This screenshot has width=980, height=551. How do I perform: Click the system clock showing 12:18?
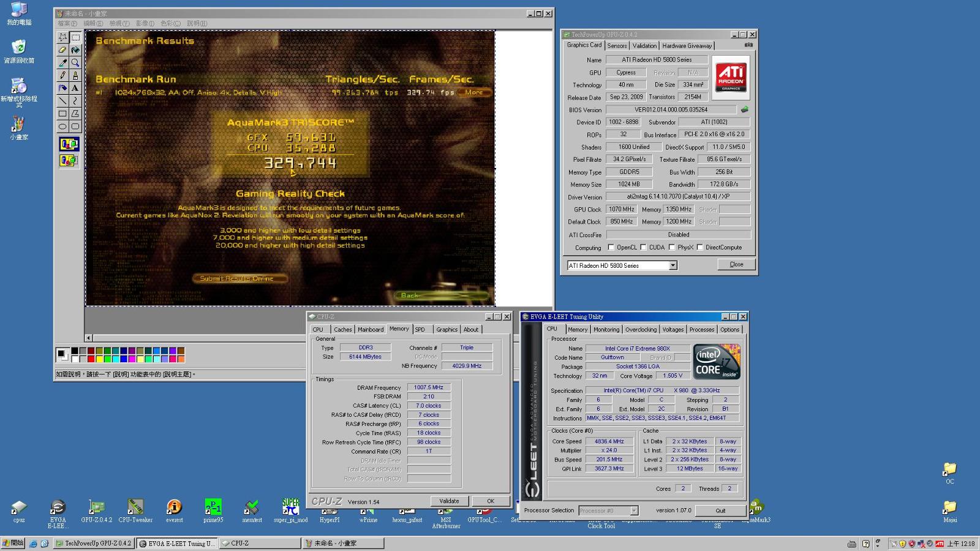coord(961,544)
